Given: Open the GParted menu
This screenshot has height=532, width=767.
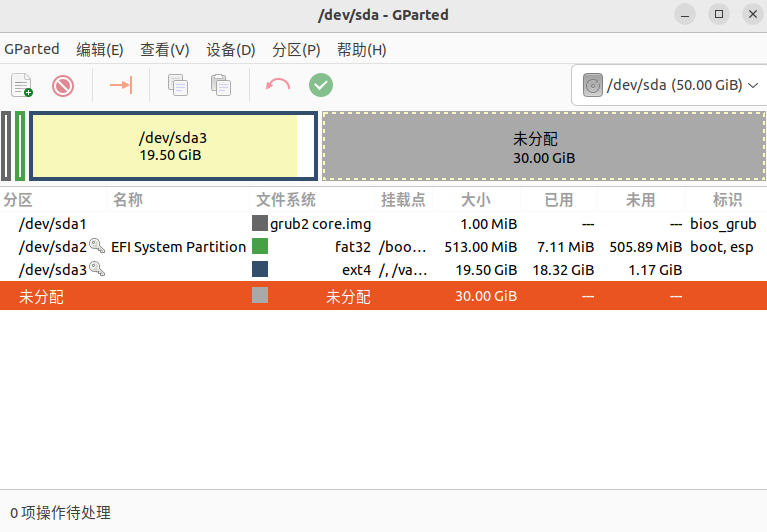Looking at the screenshot, I should tap(32, 49).
